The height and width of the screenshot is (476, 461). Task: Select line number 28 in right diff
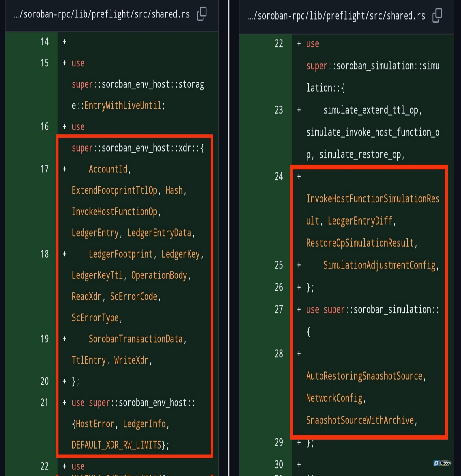pos(279,354)
